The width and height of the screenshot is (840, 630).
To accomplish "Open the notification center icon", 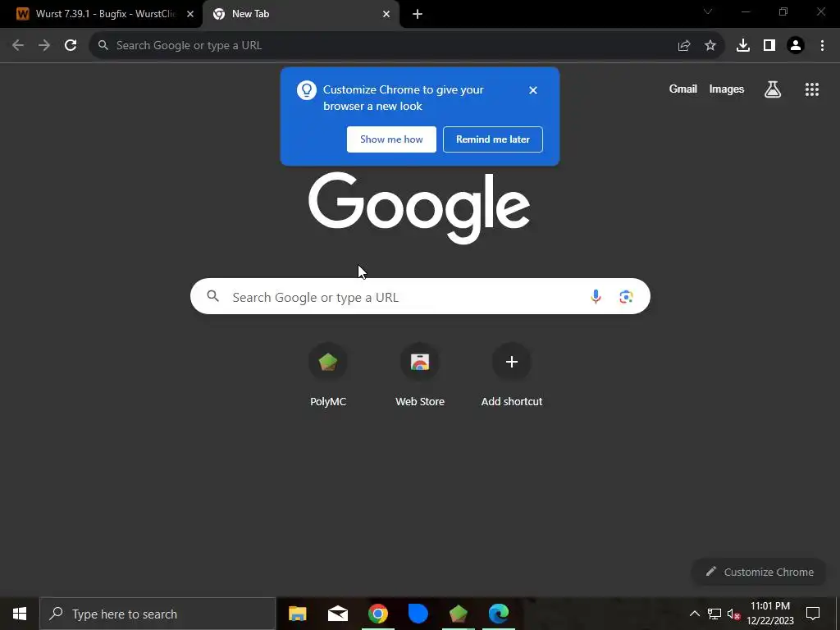I will coord(813,614).
